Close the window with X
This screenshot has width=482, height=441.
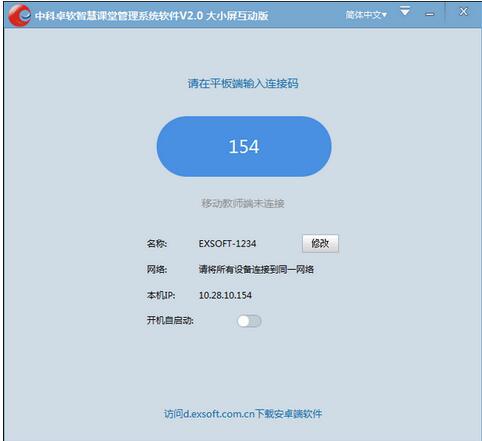pos(463,12)
